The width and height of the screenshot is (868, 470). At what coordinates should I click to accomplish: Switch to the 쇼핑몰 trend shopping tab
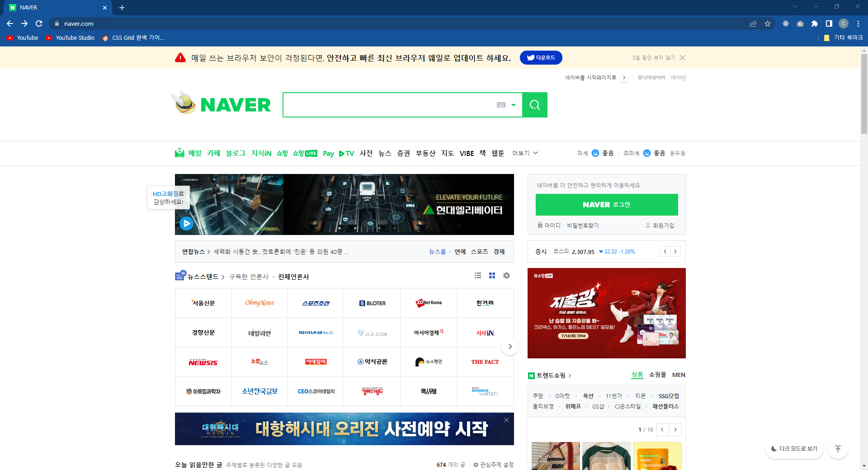coord(657,375)
